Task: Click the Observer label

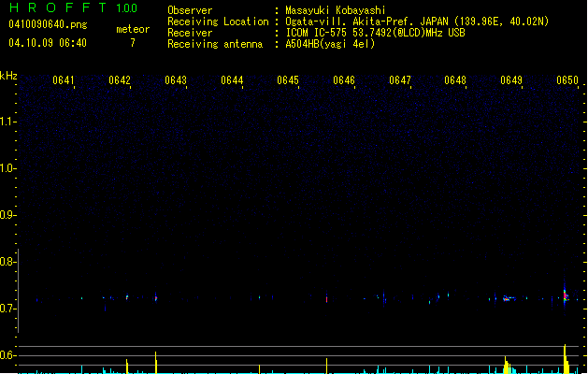Action: coord(190,10)
